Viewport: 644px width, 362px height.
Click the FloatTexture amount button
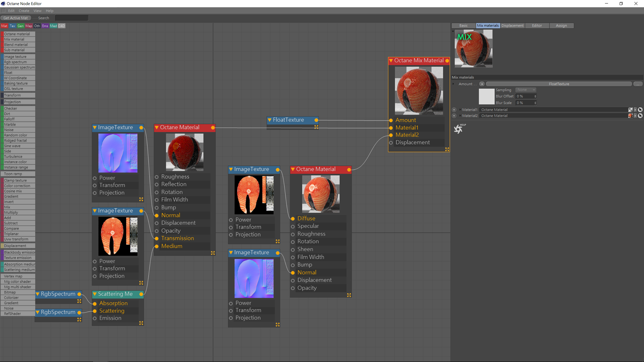559,84
